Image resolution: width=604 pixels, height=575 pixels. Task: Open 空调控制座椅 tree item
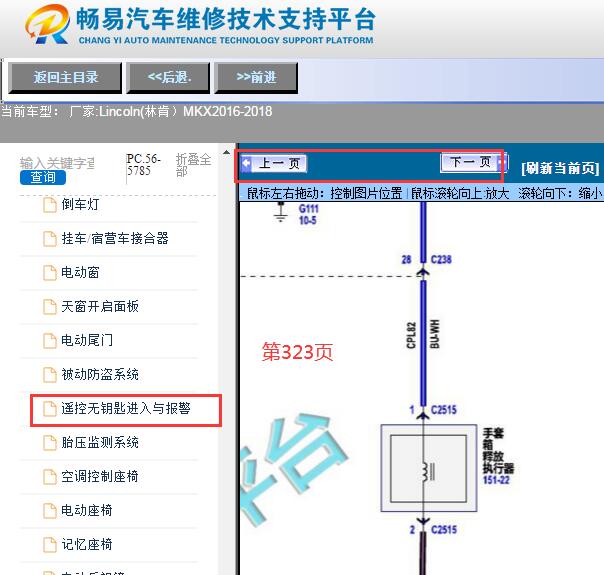pyautogui.click(x=100, y=476)
